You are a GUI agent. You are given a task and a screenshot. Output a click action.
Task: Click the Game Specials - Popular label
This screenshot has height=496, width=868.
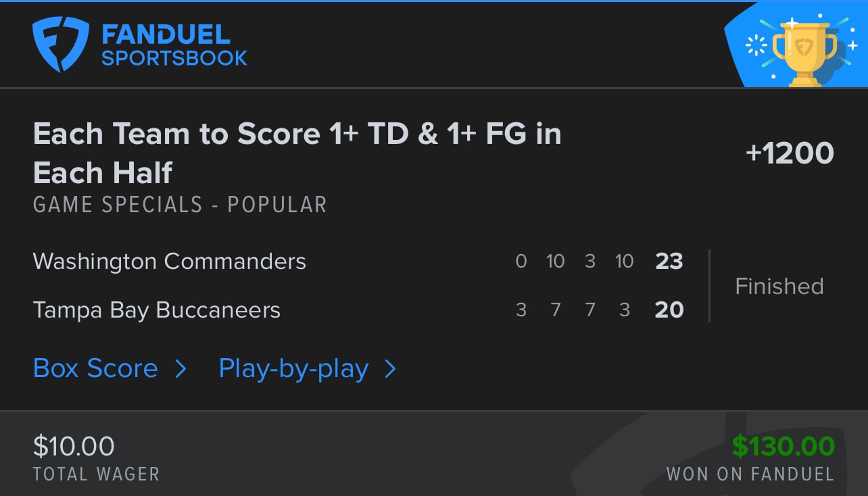[180, 205]
